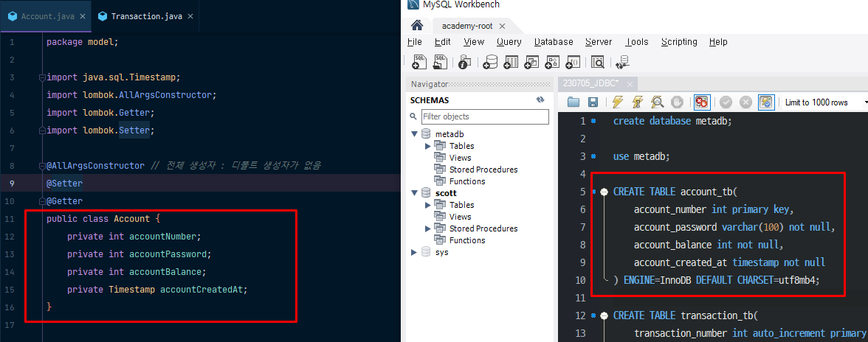Fold the CREATE TABLE transaction_tb block
868x342 pixels.
click(604, 315)
